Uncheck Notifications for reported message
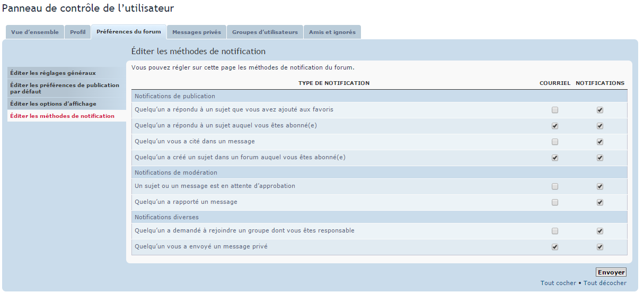Viewport: 644px width, 301px height. (x=600, y=203)
